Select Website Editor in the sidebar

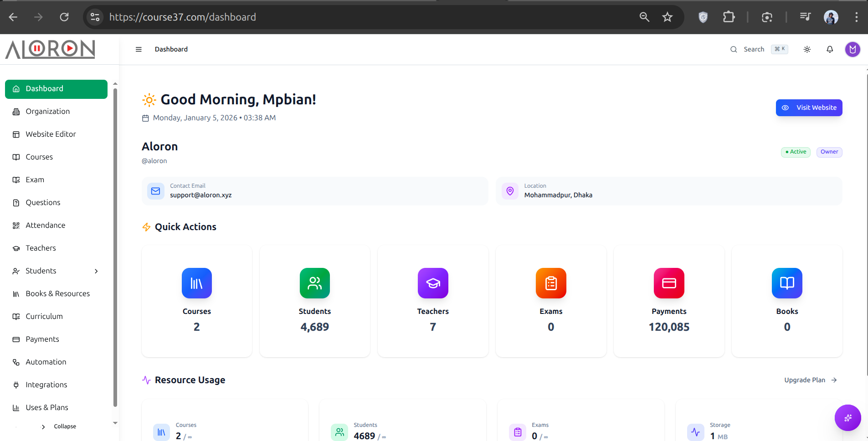(51, 134)
